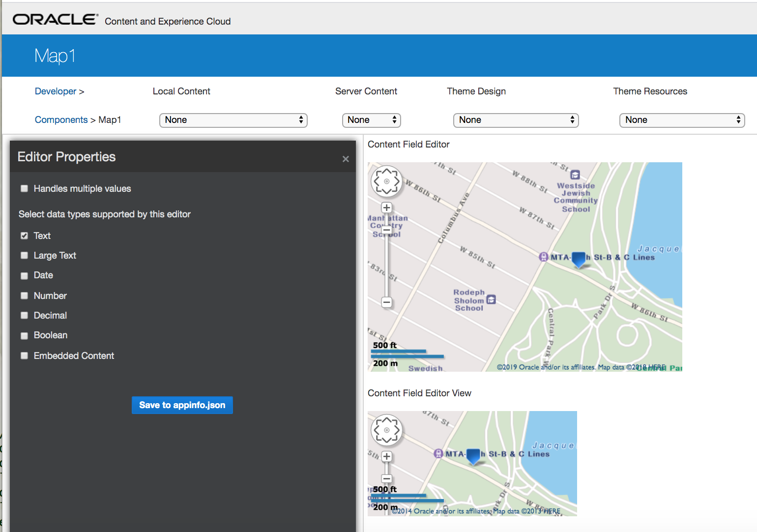Open the Server Content dropdown
757x532 pixels.
click(x=371, y=120)
